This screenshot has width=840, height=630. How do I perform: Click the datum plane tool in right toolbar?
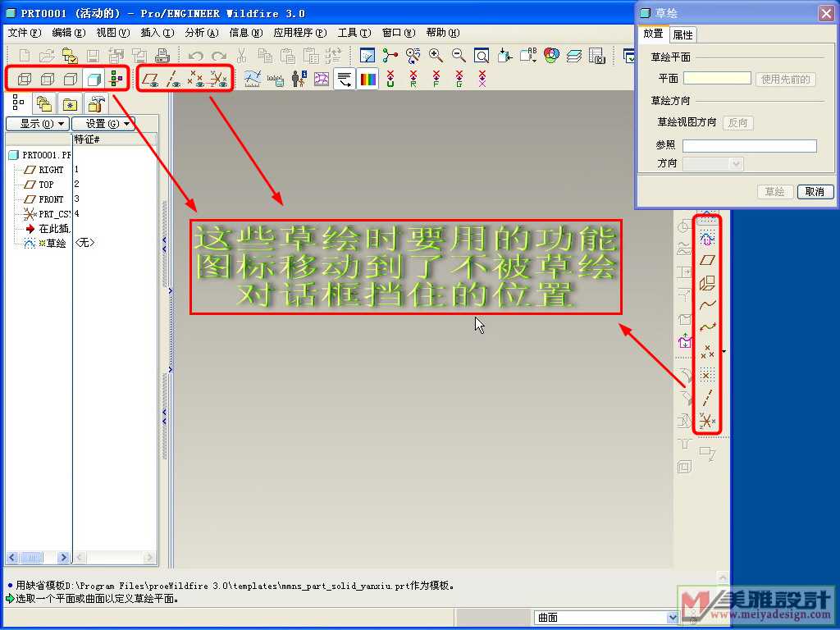(707, 260)
